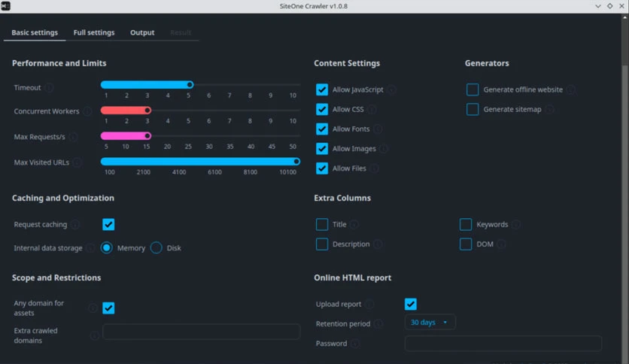Screen dimensions: 629x364
Task: Select Disk for internal data storage
Action: (156, 247)
